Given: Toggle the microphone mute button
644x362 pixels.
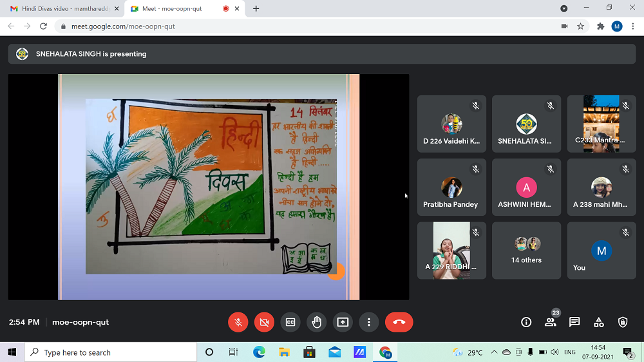Looking at the screenshot, I should [238, 322].
